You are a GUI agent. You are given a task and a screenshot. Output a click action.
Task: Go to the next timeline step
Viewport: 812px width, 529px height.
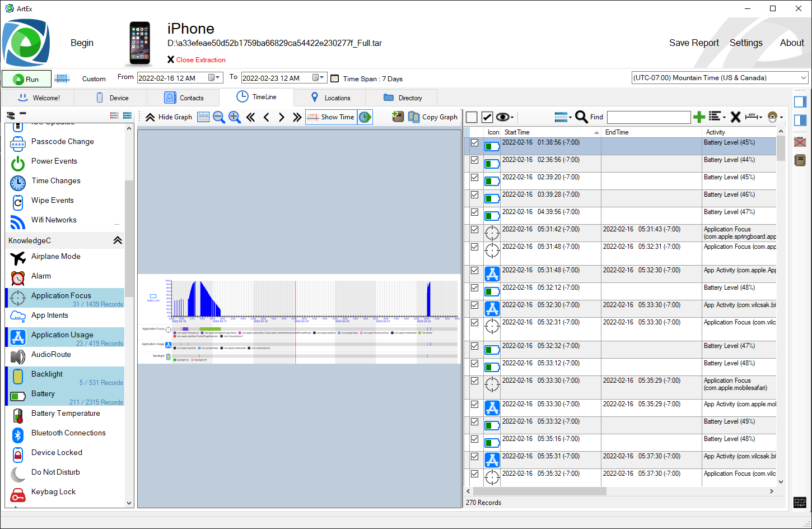[x=282, y=117]
